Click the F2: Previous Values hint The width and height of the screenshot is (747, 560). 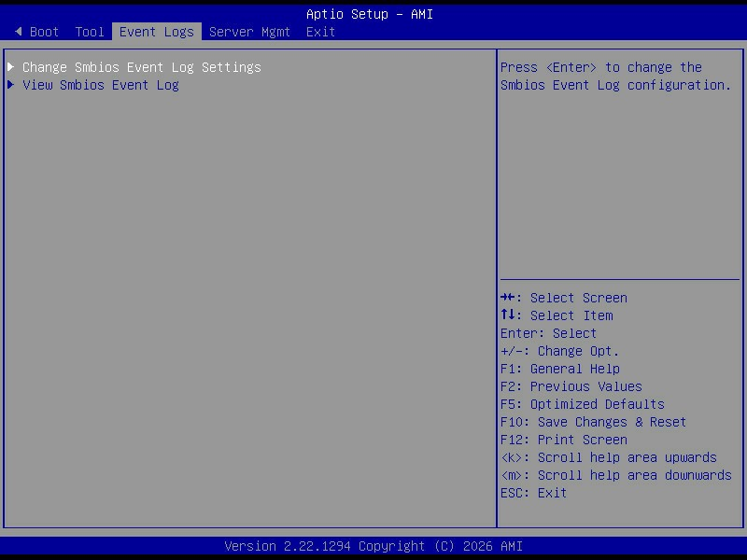tap(571, 386)
